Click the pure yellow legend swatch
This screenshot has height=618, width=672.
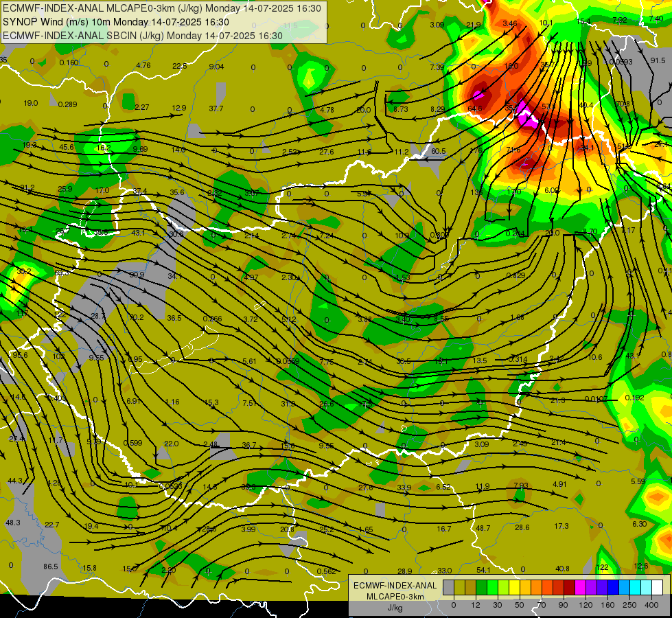pos(514,588)
